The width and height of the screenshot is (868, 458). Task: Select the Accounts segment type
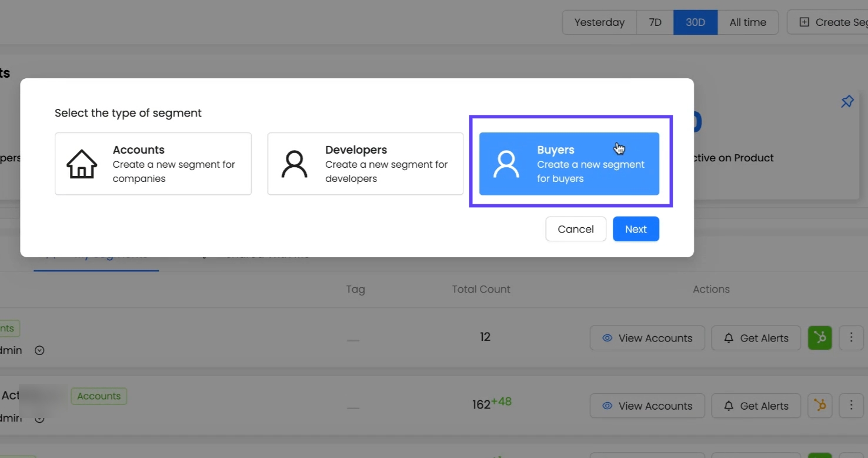coord(153,164)
